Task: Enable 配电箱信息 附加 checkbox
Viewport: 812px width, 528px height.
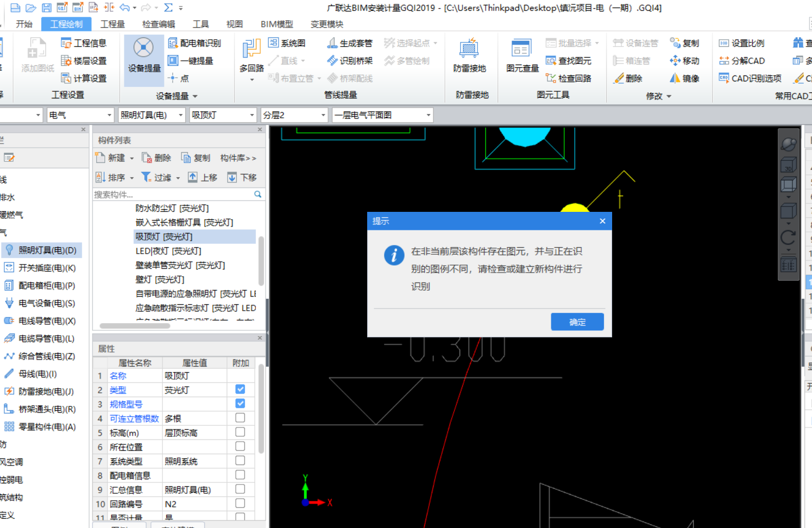Action: click(240, 475)
